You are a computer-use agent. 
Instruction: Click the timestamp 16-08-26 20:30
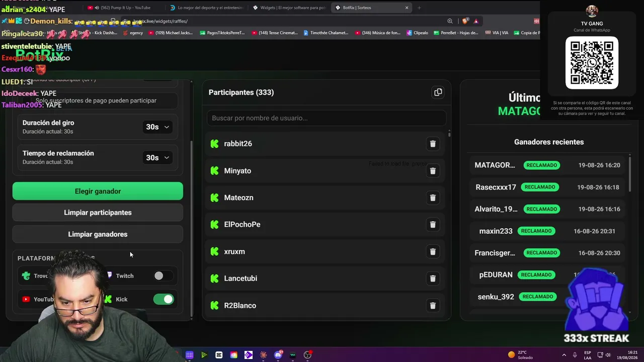tap(599, 253)
